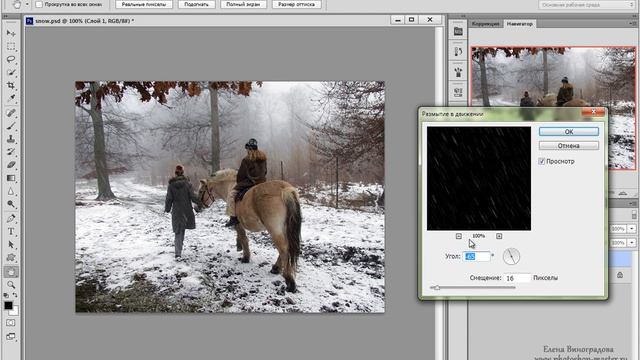Screen dimensions: 640x360
Task: Click the 'Полный экран' button
Action: [243, 4]
